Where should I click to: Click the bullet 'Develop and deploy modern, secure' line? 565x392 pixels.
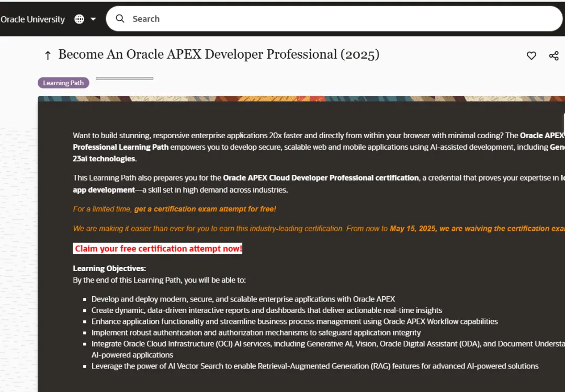click(x=243, y=299)
